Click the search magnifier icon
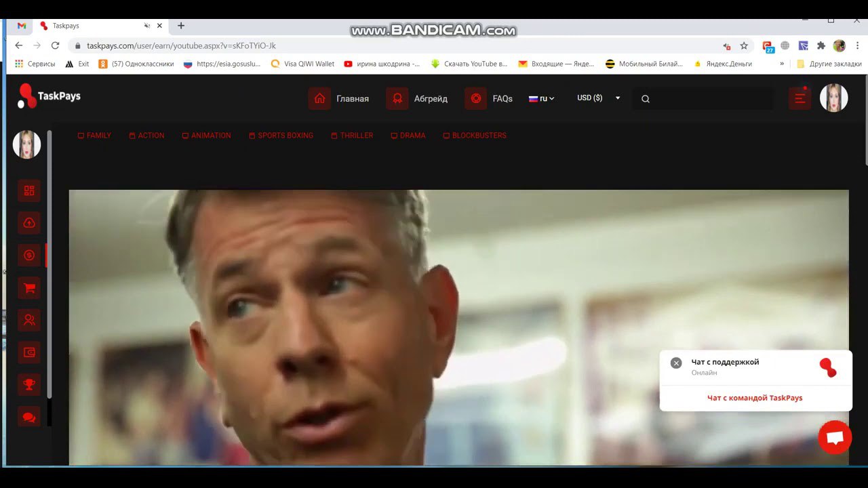 646,99
